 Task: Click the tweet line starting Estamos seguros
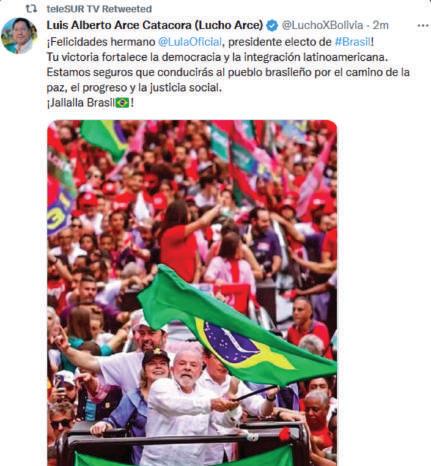pyautogui.click(x=228, y=72)
